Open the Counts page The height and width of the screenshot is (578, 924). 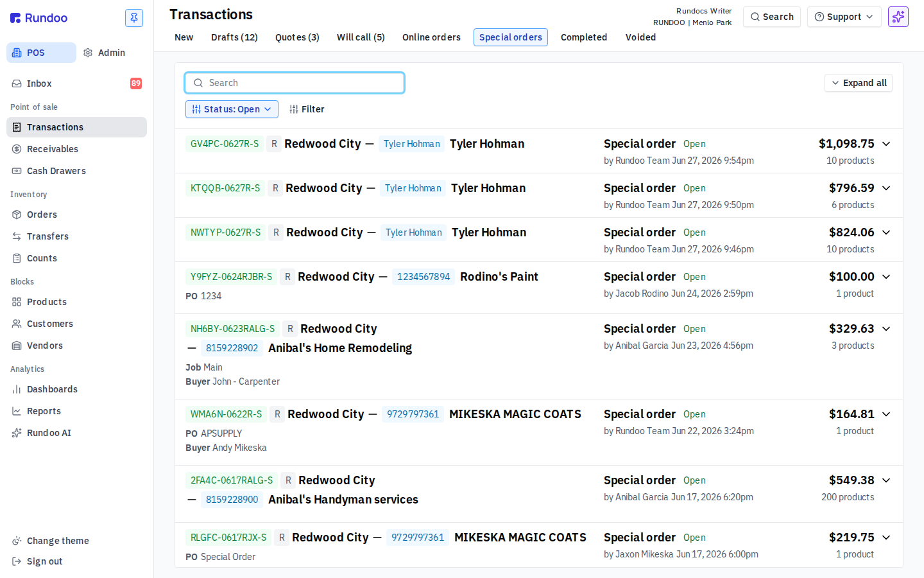(x=76, y=258)
